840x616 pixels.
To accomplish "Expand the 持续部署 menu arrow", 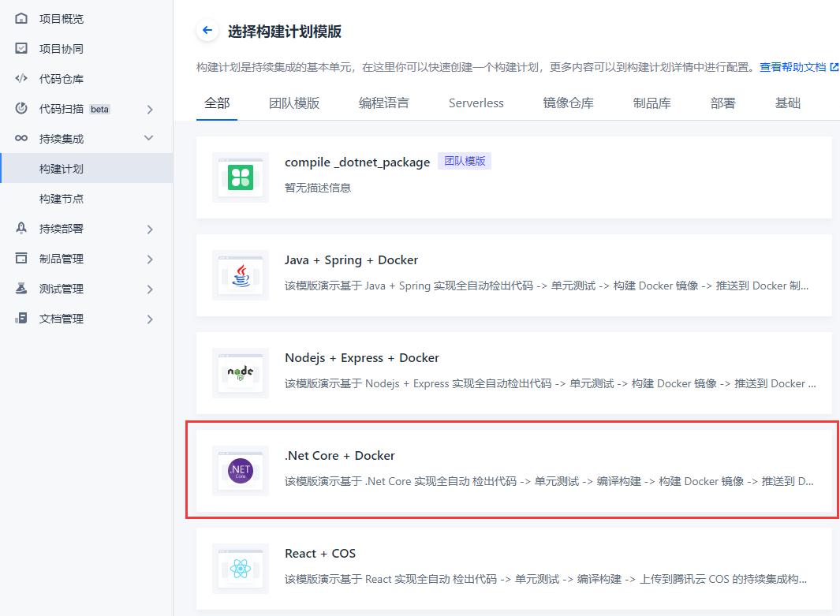I will 150,230.
